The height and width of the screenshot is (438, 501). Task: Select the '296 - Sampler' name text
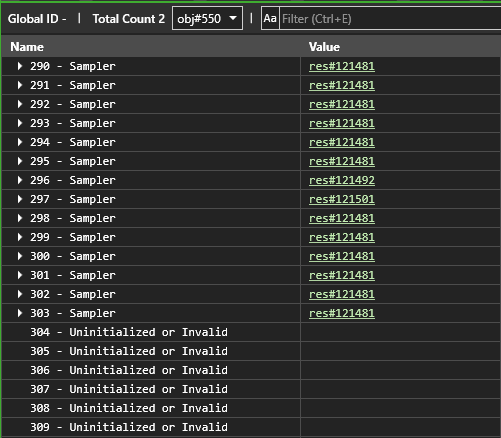coord(73,180)
